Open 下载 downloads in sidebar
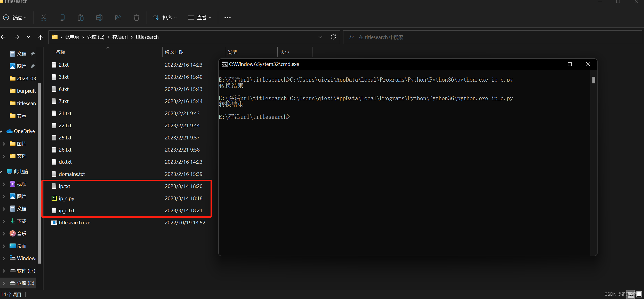The width and height of the screenshot is (644, 299). click(x=18, y=221)
